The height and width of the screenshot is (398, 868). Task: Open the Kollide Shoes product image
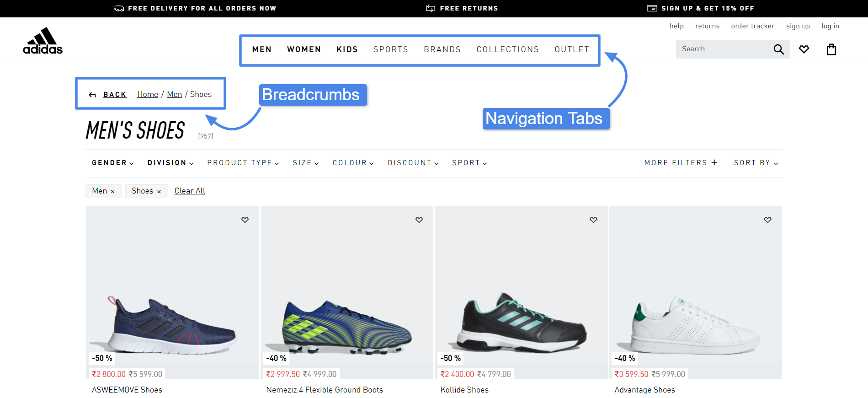point(521,292)
